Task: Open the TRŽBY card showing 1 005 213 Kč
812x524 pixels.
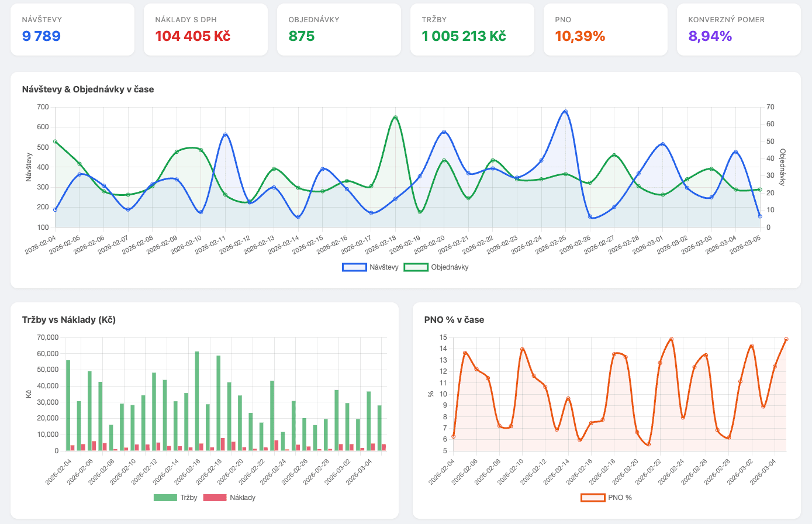Action: [x=472, y=29]
